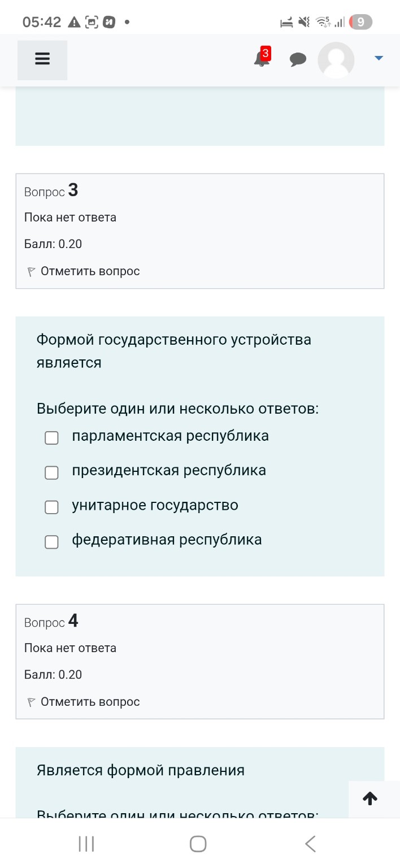Click the profile avatar picture
Image resolution: width=400 pixels, height=868 pixels.
pyautogui.click(x=336, y=59)
